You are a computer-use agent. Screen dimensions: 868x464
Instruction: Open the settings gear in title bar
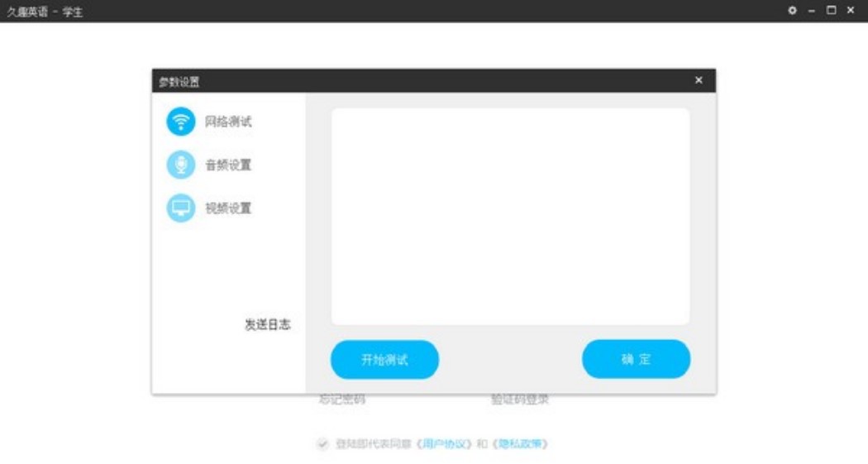coord(792,10)
